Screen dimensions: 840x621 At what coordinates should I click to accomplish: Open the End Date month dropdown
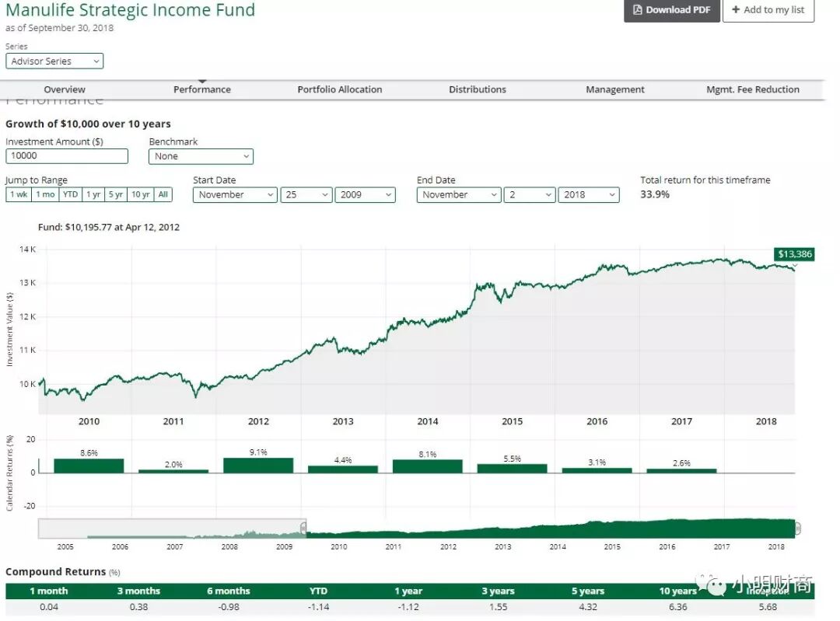click(459, 195)
